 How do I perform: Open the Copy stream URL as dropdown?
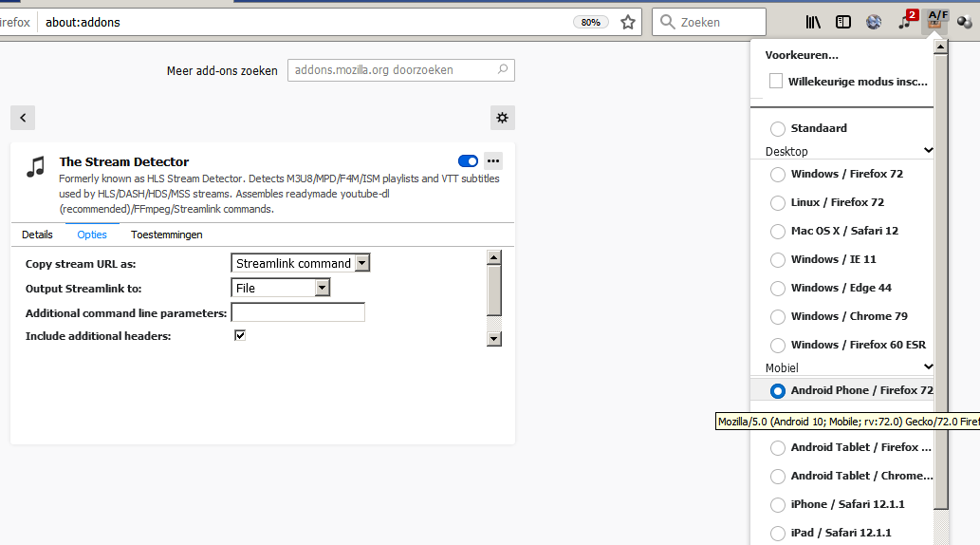point(301,263)
